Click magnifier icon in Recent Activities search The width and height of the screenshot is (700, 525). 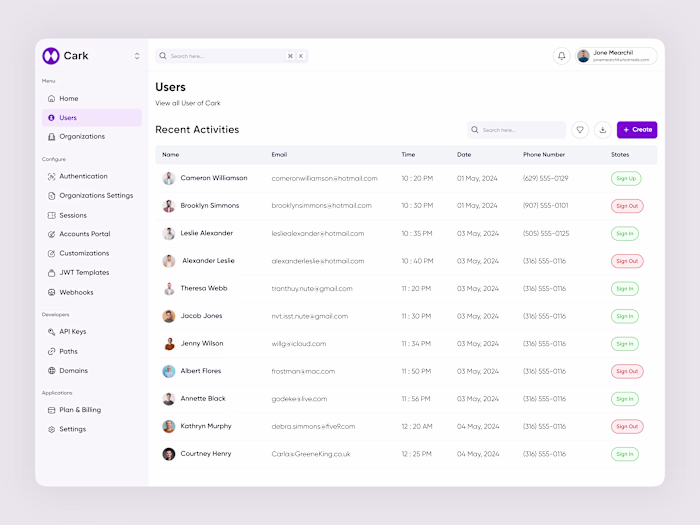(475, 130)
